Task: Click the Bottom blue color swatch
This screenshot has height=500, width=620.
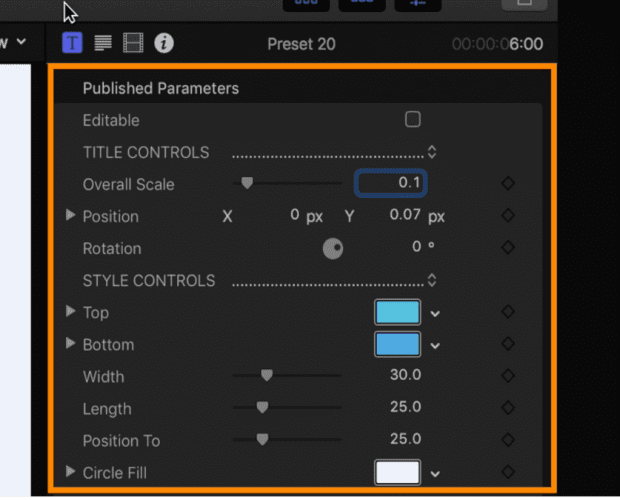Action: [x=397, y=344]
